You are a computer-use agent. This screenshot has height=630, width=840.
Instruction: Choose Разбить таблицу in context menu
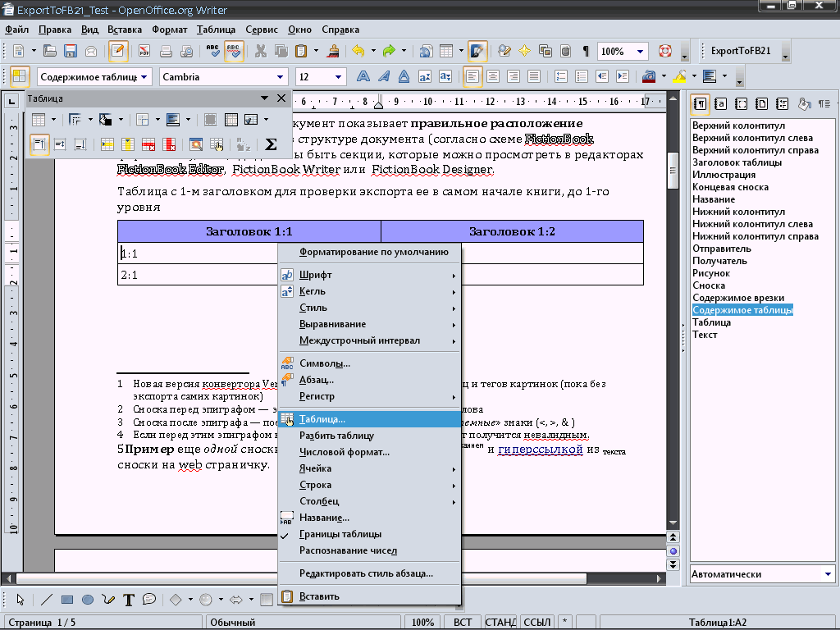click(369, 436)
